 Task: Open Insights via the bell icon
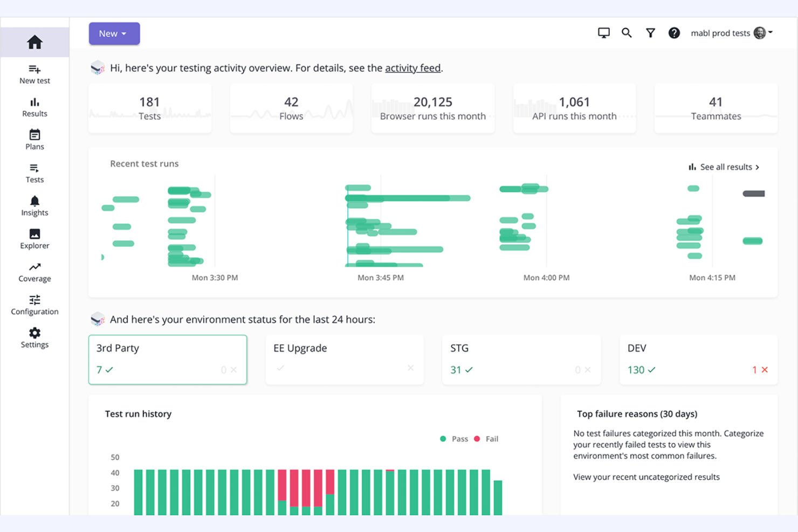coord(35,201)
